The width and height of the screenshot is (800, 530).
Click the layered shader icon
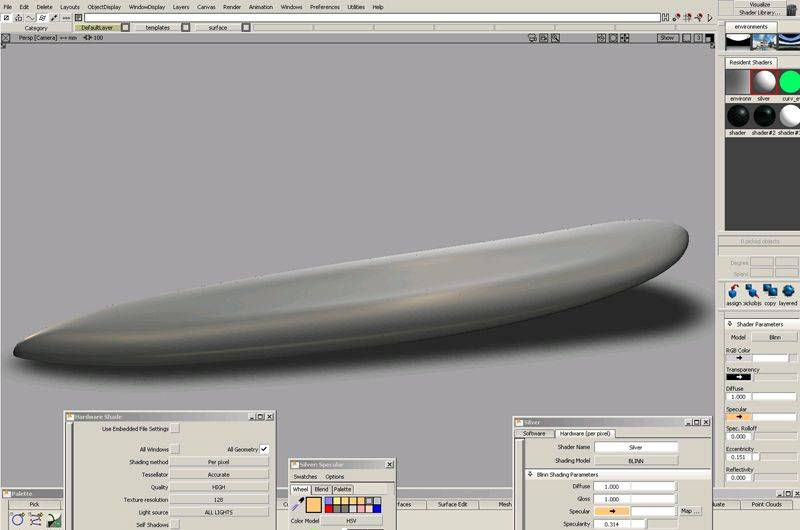[789, 289]
